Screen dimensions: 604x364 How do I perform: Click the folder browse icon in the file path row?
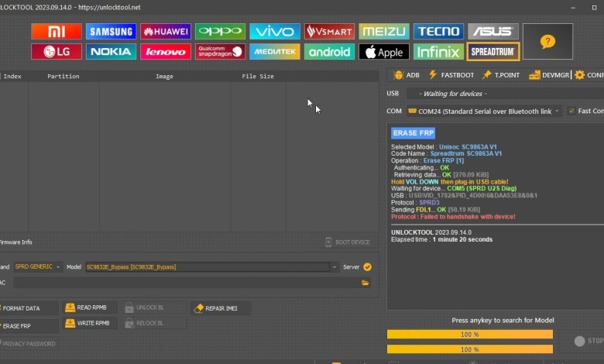365,283
